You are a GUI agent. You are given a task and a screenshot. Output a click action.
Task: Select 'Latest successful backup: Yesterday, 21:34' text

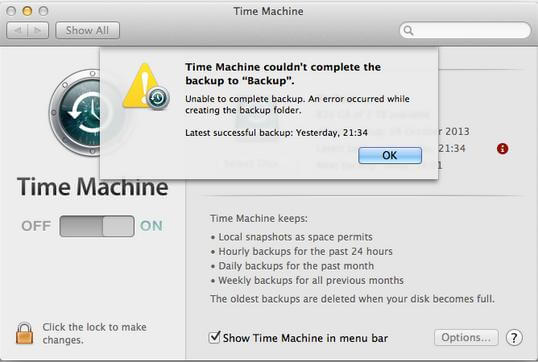click(x=277, y=133)
